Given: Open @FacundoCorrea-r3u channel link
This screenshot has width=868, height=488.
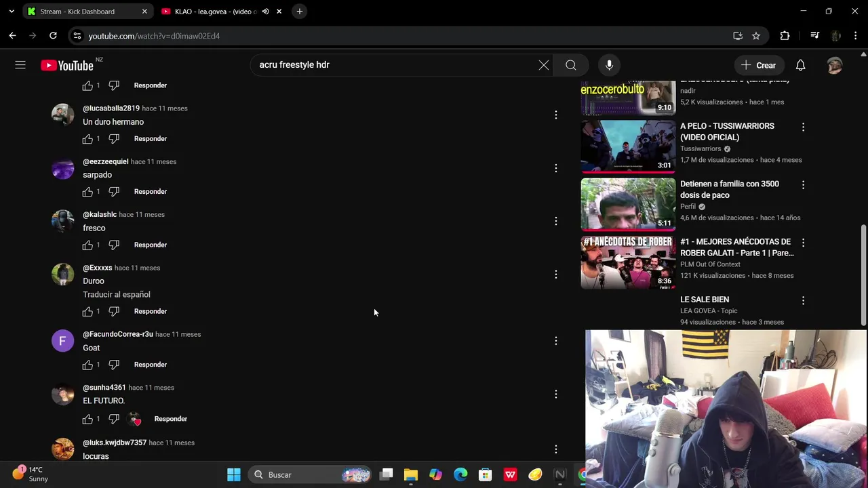Looking at the screenshot, I should (118, 334).
